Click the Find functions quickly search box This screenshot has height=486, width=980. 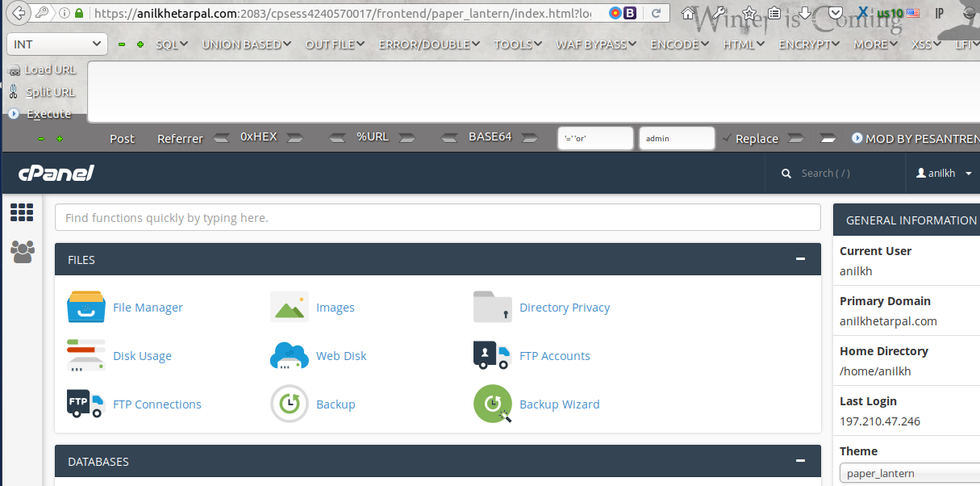[x=438, y=218]
